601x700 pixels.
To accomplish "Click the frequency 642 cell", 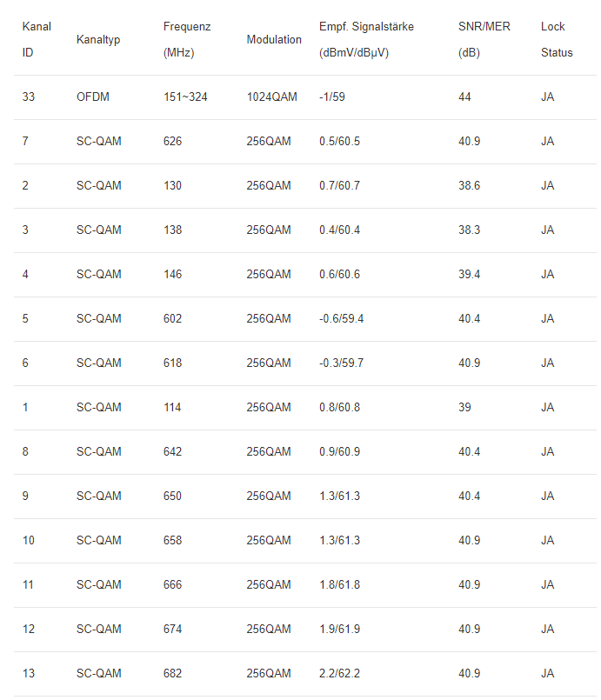I will [172, 451].
